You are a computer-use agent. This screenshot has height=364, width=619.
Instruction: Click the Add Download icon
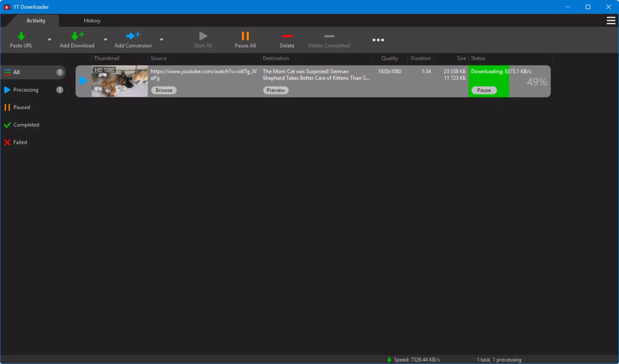click(x=77, y=36)
